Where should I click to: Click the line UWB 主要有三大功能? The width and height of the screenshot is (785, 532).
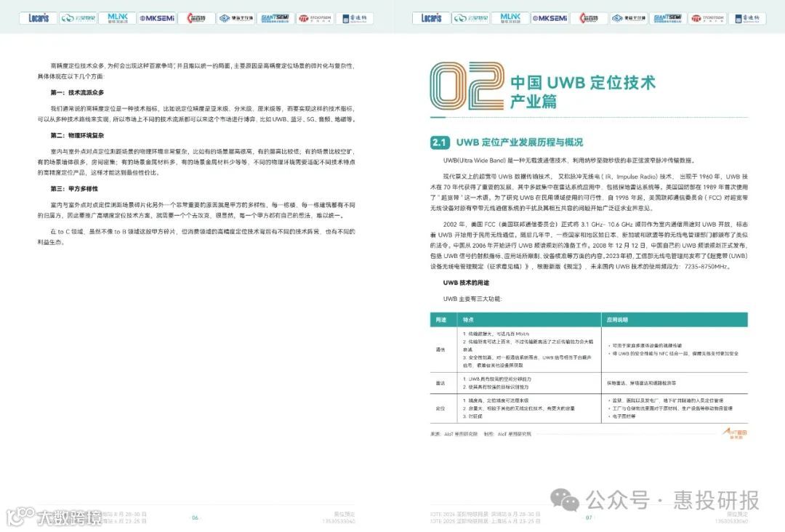pyautogui.click(x=472, y=299)
